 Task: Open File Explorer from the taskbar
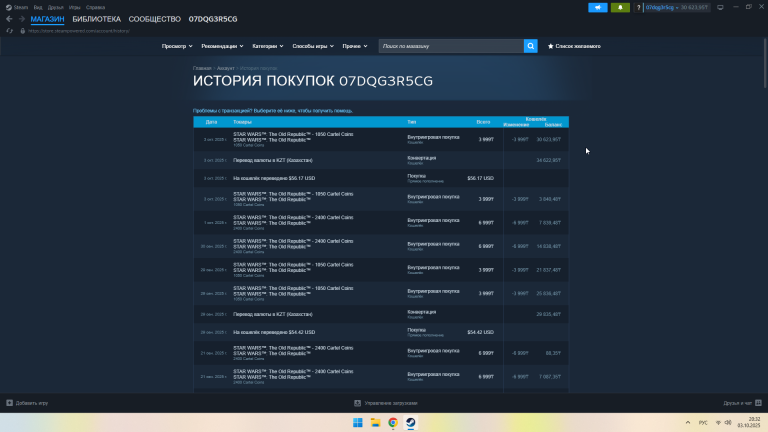click(375, 423)
